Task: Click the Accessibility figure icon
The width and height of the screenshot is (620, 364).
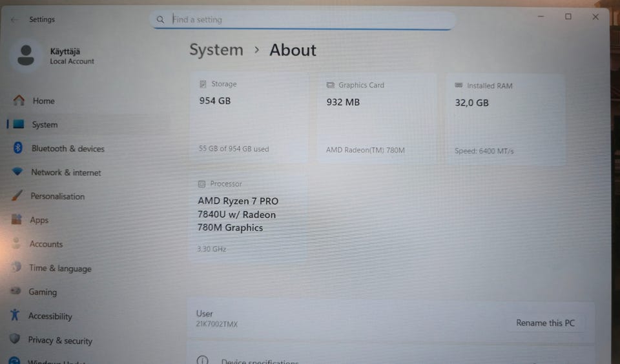Action: pyautogui.click(x=15, y=315)
